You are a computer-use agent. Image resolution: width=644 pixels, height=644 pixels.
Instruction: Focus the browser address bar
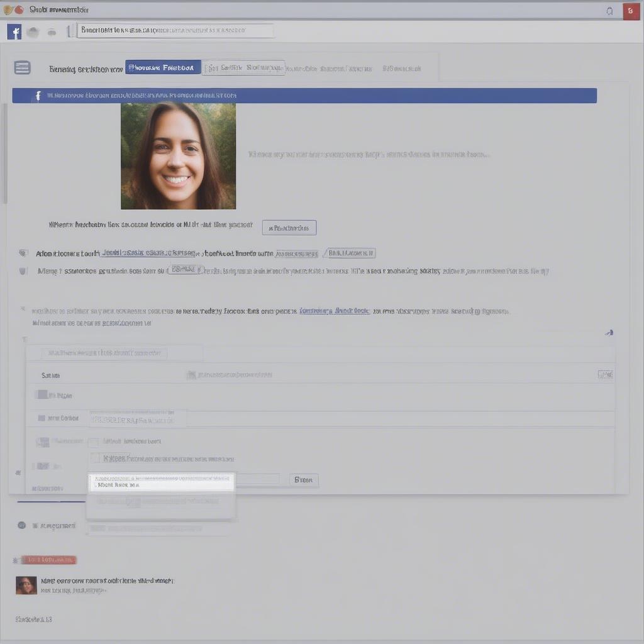(175, 30)
